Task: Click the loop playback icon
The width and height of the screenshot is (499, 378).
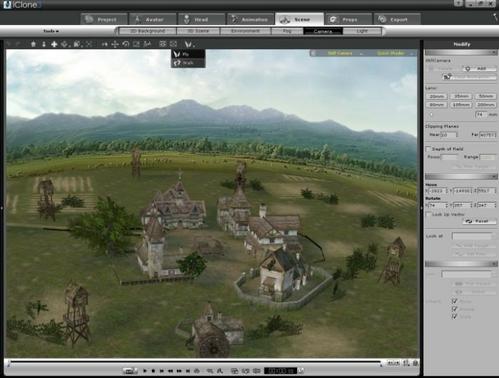Action: 197,371
